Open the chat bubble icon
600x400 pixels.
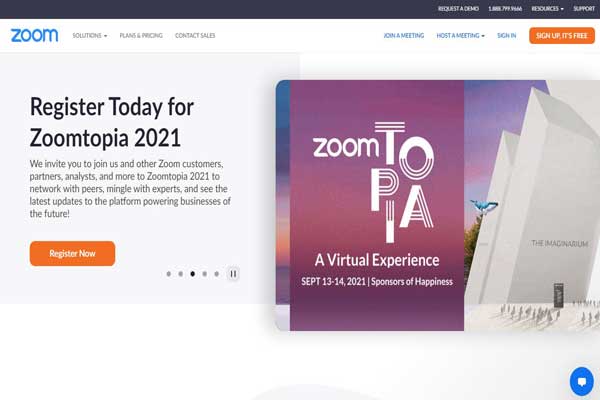pyautogui.click(x=582, y=381)
